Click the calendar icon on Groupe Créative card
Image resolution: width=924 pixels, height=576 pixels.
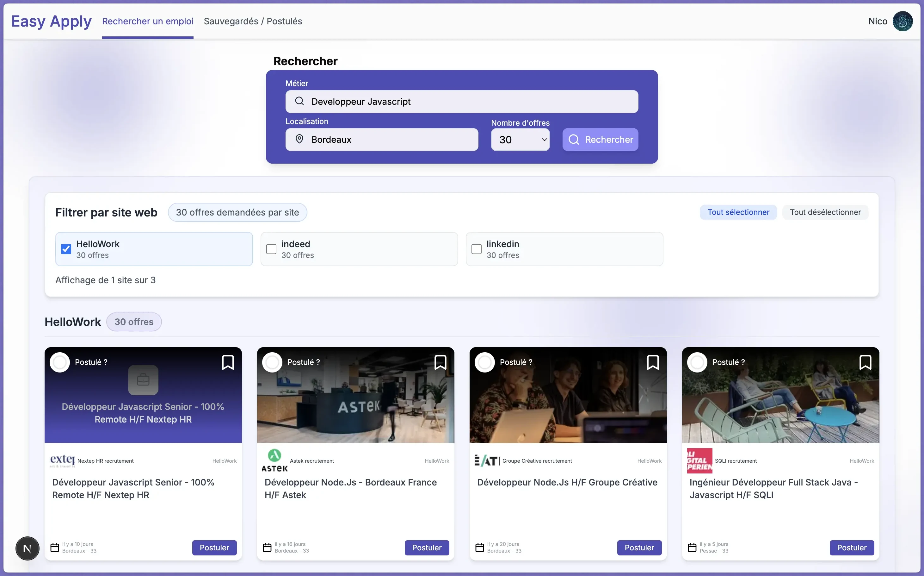479,548
